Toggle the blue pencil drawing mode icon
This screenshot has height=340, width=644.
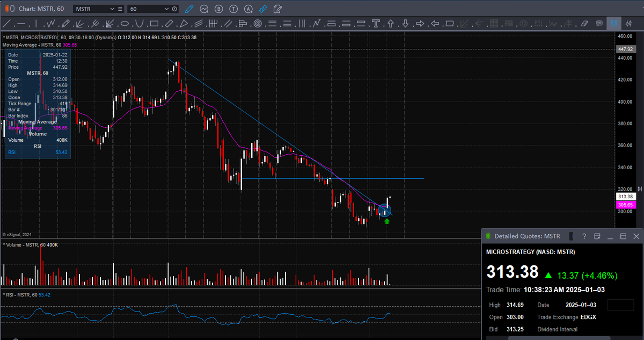click(189, 9)
